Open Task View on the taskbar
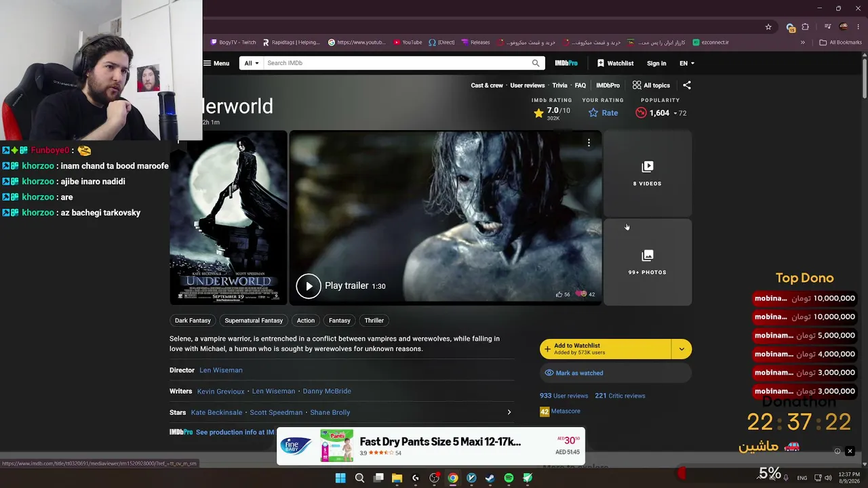The width and height of the screenshot is (868, 488). pyautogui.click(x=378, y=478)
